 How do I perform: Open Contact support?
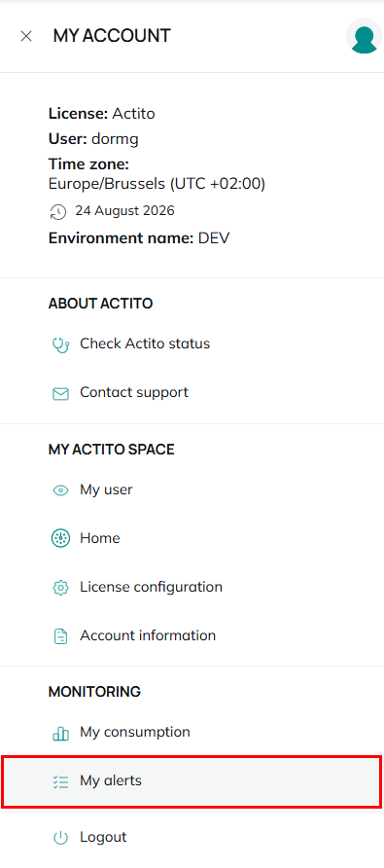[x=134, y=392]
